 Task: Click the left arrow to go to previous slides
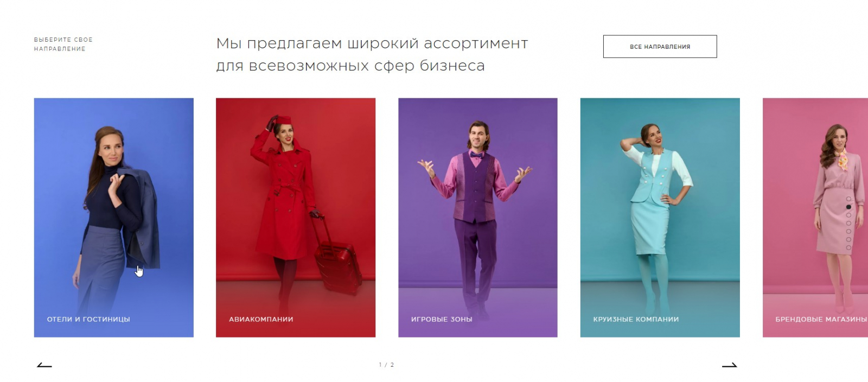coord(44,365)
